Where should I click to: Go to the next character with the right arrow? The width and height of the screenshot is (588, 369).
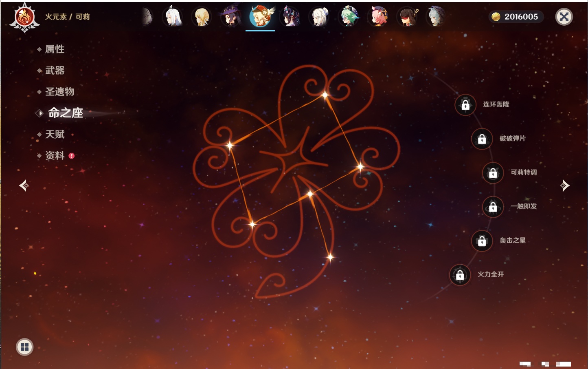[564, 186]
